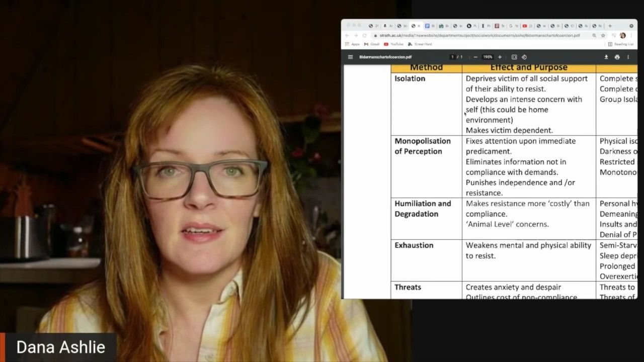
Task: Open the YouTube bookmark
Action: click(x=393, y=44)
